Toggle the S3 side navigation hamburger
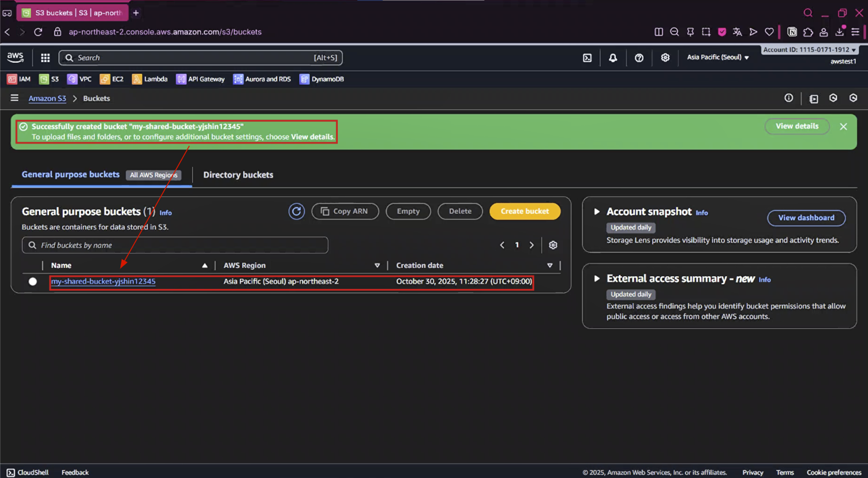Screen dimensions: 868x478 (x=14, y=98)
